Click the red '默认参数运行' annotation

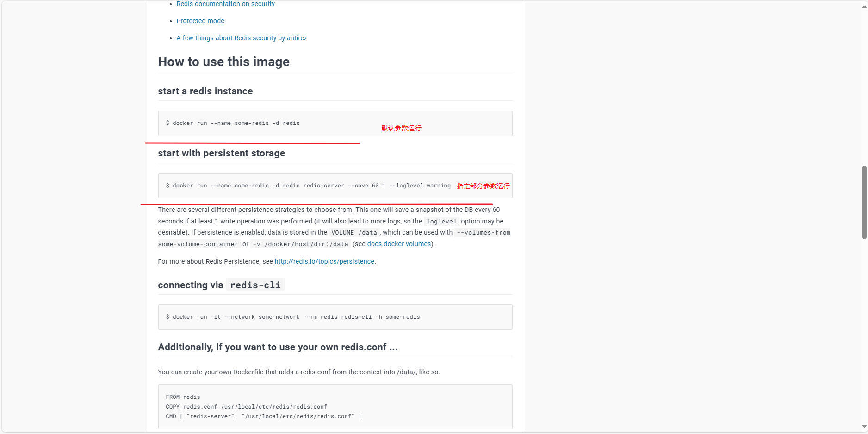click(401, 128)
